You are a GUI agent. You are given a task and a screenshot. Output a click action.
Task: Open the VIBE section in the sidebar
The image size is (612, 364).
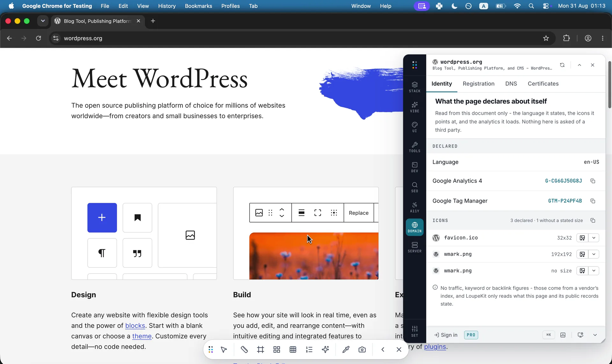point(414,107)
